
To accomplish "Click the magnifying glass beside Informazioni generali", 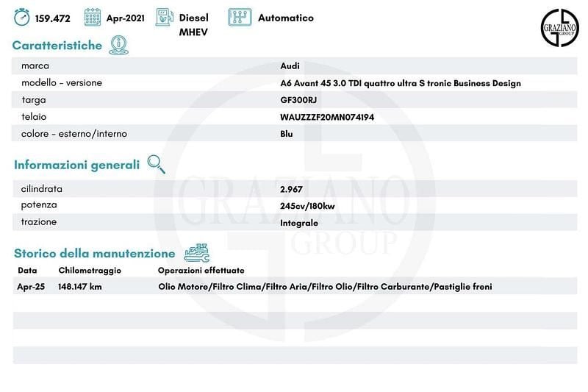I will coord(156,164).
